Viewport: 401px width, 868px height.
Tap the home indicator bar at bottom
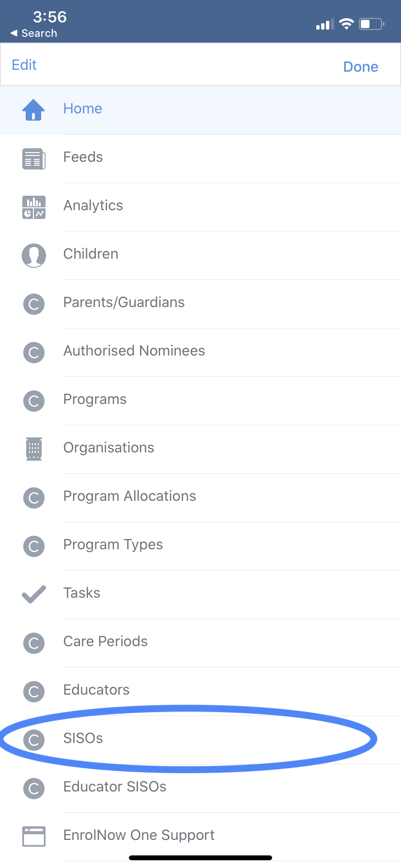coord(200,858)
